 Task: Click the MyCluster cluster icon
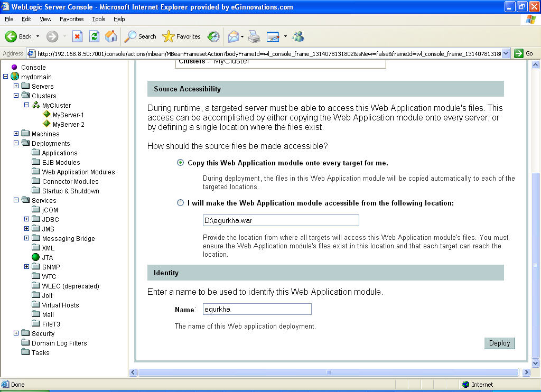pos(36,105)
